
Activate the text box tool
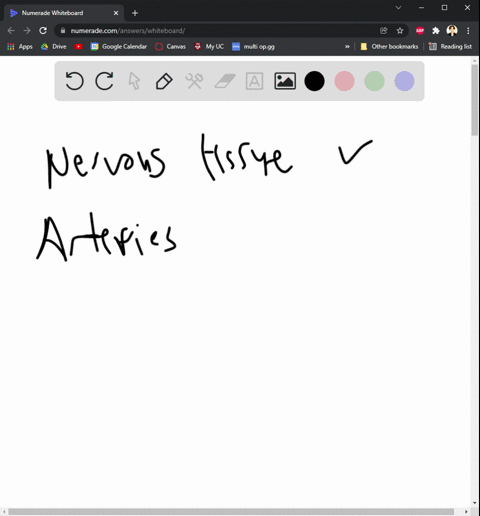click(x=254, y=81)
